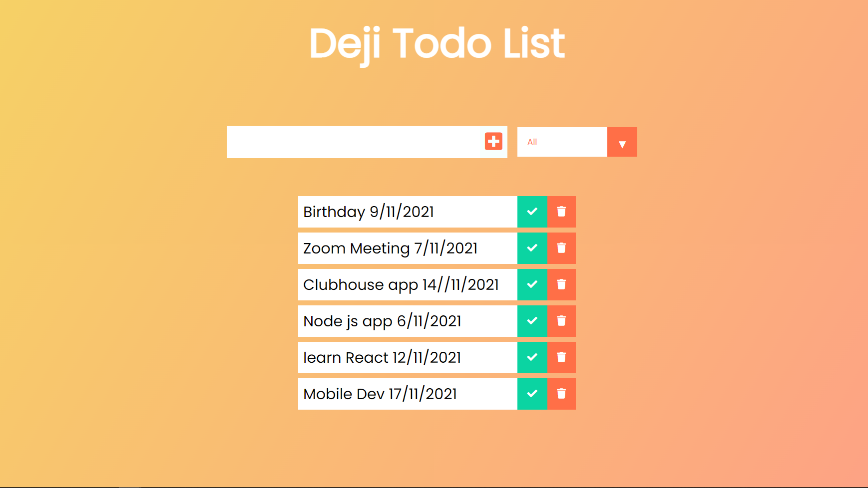Mark learn React todo as completed
The width and height of the screenshot is (868, 488).
(x=532, y=357)
